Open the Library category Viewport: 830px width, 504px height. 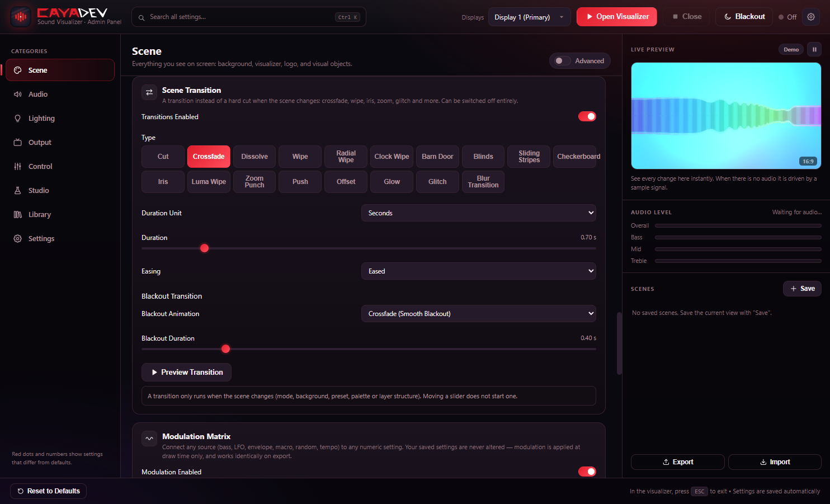(x=60, y=214)
